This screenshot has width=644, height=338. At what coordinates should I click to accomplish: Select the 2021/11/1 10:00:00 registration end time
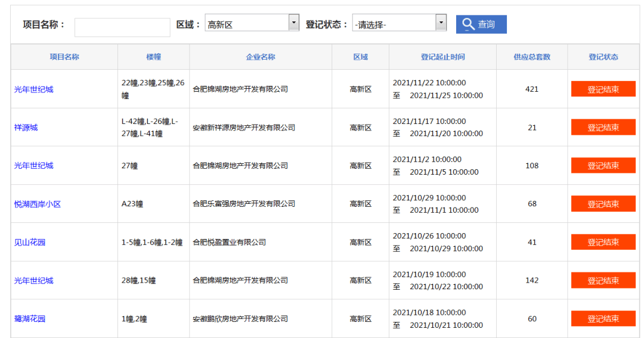click(x=444, y=210)
